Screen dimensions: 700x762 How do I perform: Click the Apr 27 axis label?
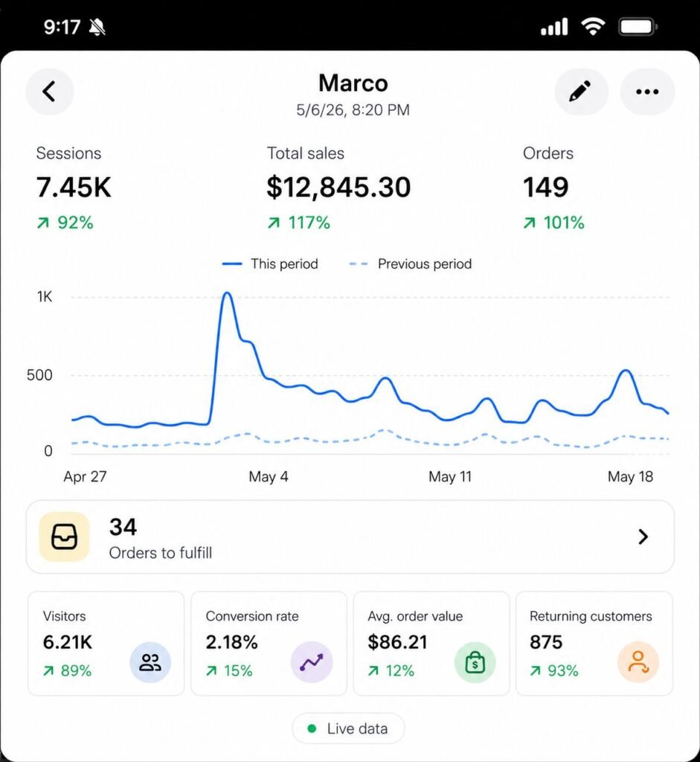tap(85, 476)
